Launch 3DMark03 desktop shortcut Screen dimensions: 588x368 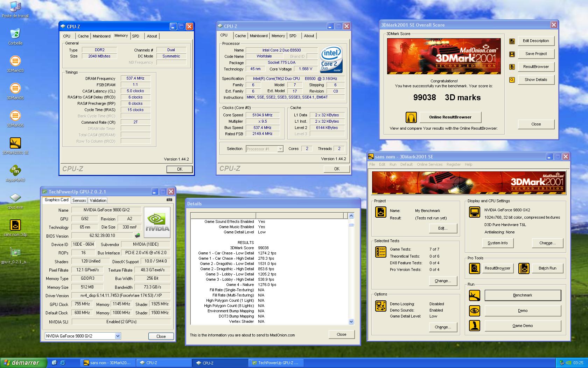[15, 64]
